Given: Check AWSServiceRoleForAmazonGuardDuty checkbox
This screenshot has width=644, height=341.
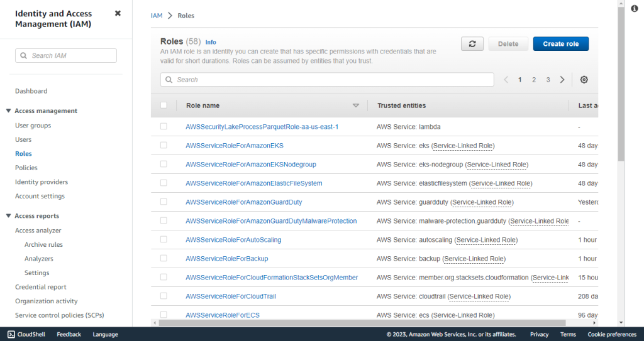Looking at the screenshot, I should [164, 202].
